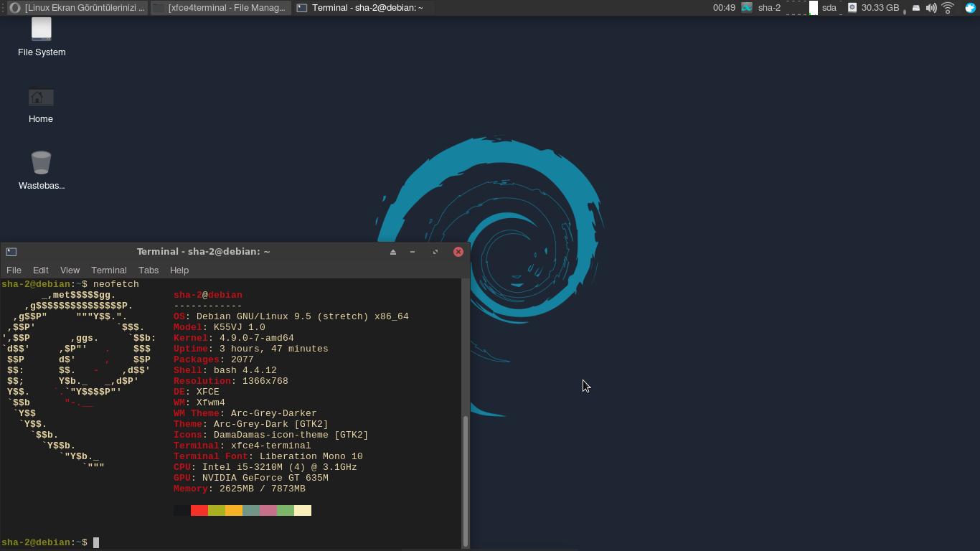Click the orange color block in neofetch palette

(x=234, y=510)
